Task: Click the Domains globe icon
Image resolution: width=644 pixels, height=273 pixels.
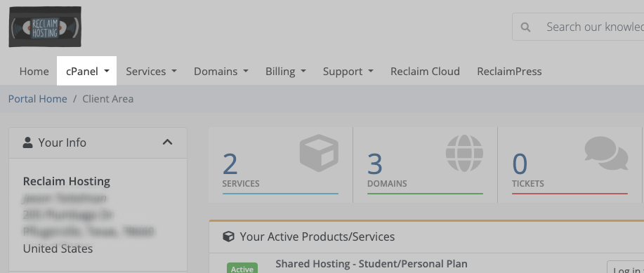Action: [464, 153]
